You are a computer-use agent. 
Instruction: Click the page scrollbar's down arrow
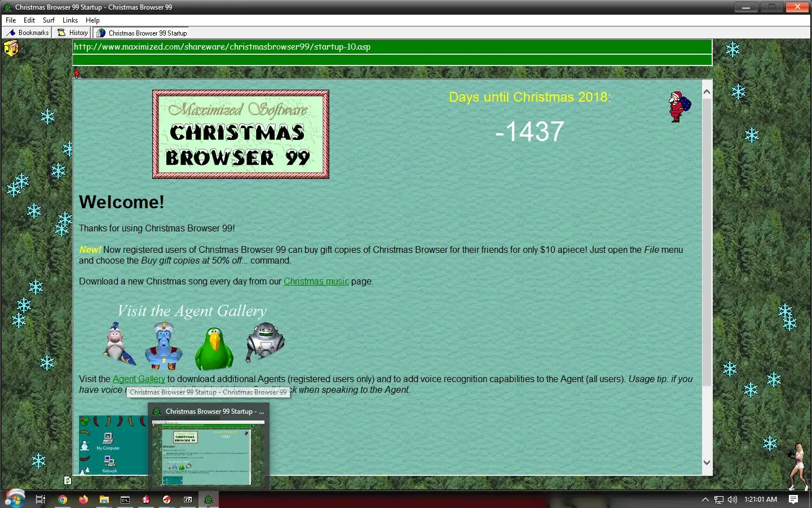pyautogui.click(x=707, y=462)
